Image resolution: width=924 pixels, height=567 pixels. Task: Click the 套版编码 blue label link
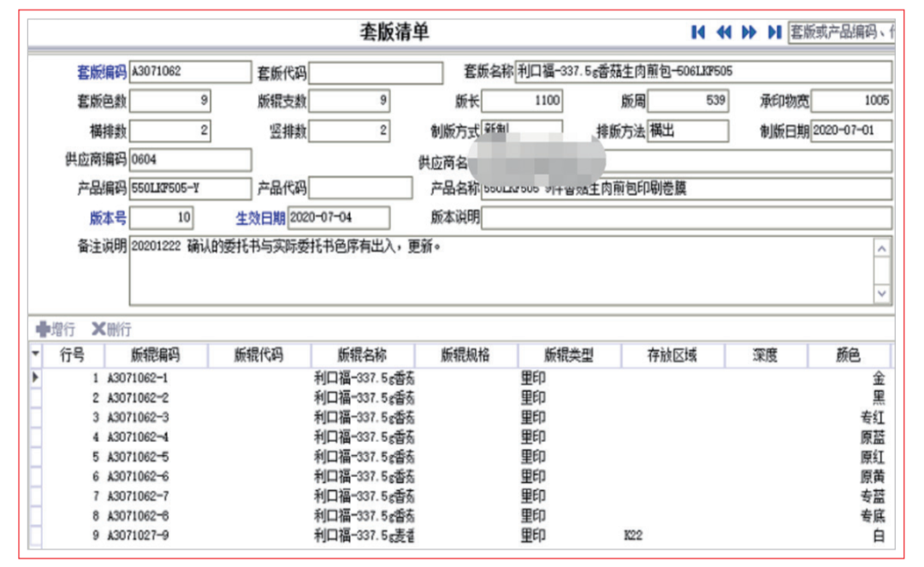102,73
